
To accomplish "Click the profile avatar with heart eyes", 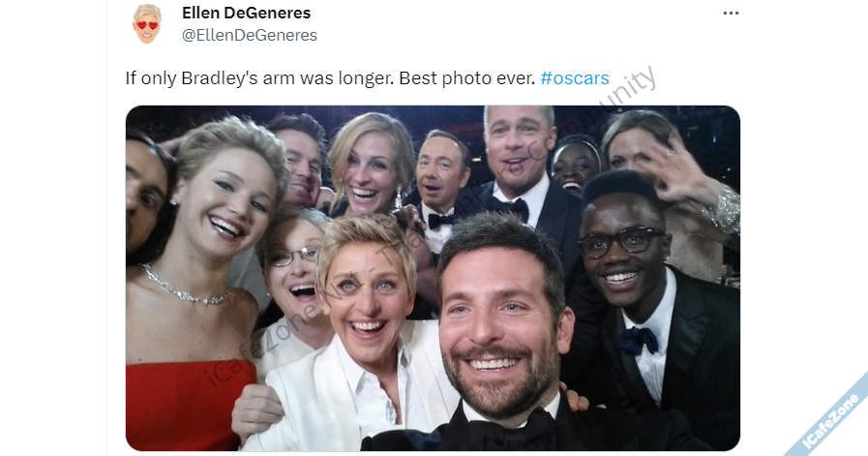I will pyautogui.click(x=147, y=23).
